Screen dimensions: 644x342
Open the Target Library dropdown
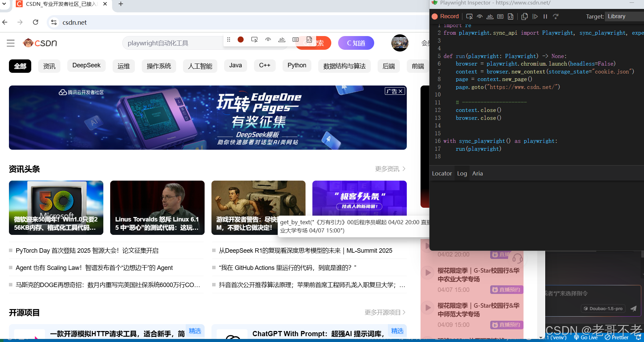pos(624,16)
